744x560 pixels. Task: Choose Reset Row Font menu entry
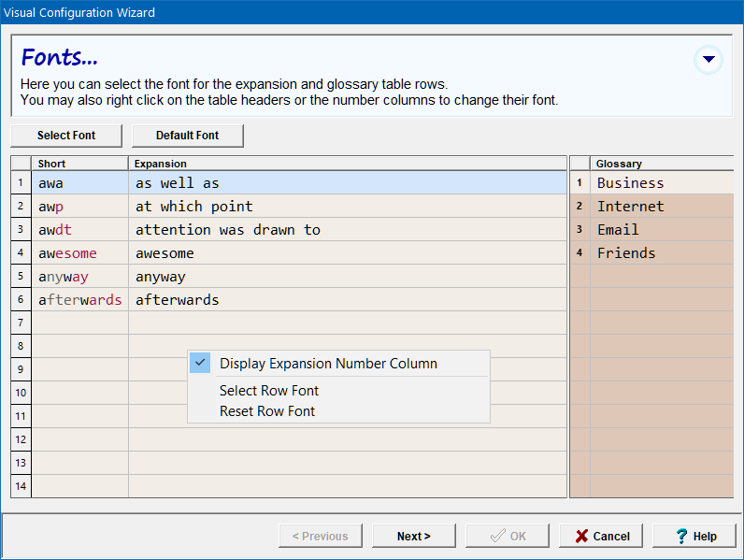[x=267, y=411]
